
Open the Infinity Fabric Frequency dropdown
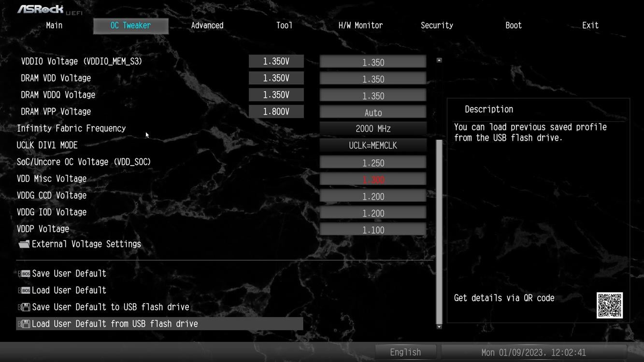pos(372,129)
